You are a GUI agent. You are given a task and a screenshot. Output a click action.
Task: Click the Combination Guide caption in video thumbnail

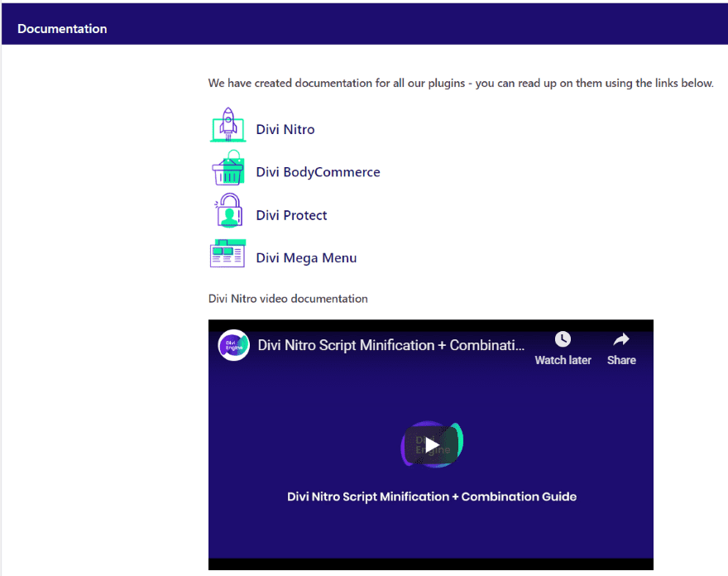click(x=432, y=497)
